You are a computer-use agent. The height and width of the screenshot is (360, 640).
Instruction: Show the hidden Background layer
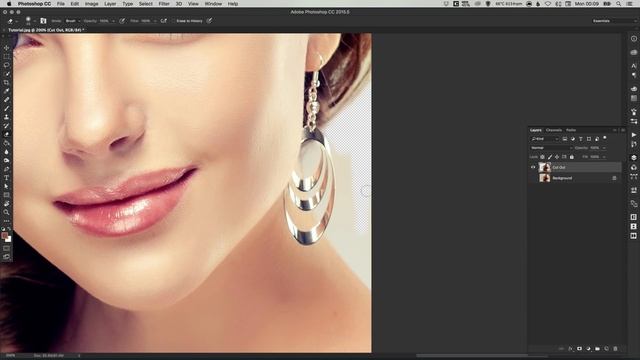(533, 178)
